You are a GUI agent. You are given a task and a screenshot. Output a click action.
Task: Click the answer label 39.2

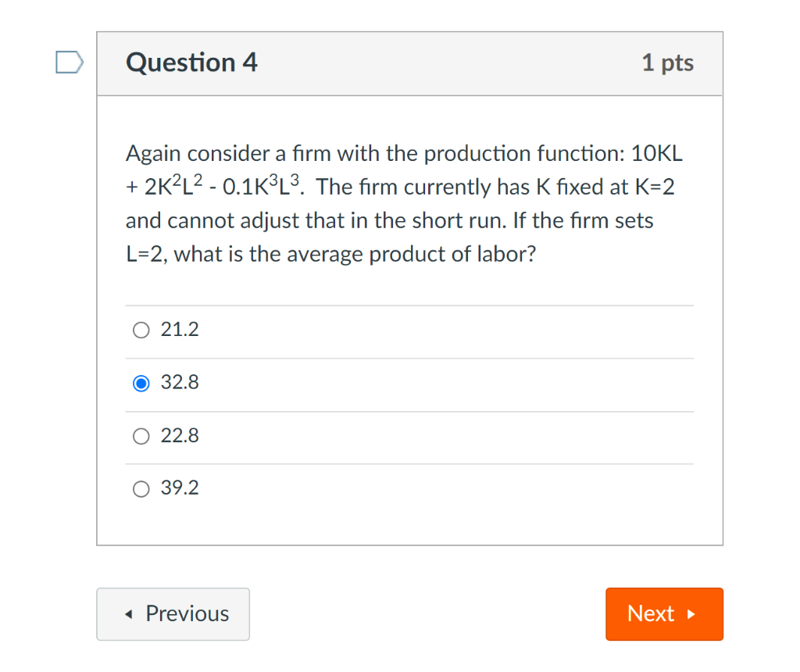pos(180,488)
